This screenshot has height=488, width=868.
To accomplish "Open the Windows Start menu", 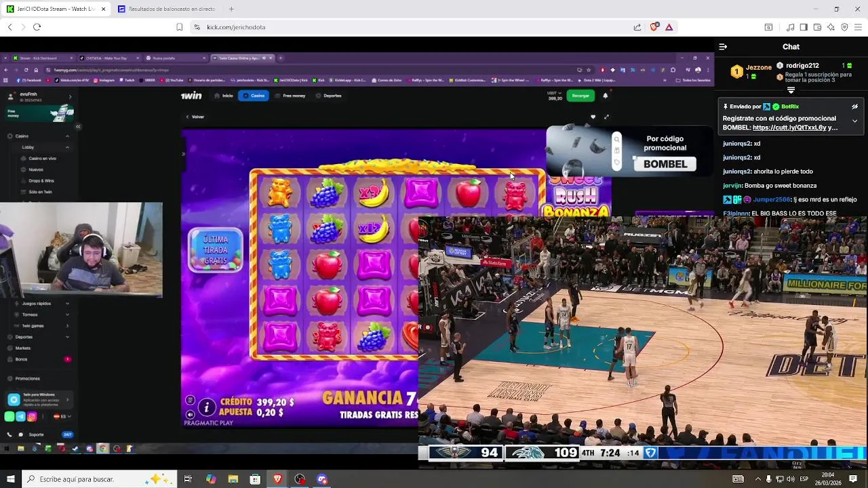I will click(x=10, y=479).
